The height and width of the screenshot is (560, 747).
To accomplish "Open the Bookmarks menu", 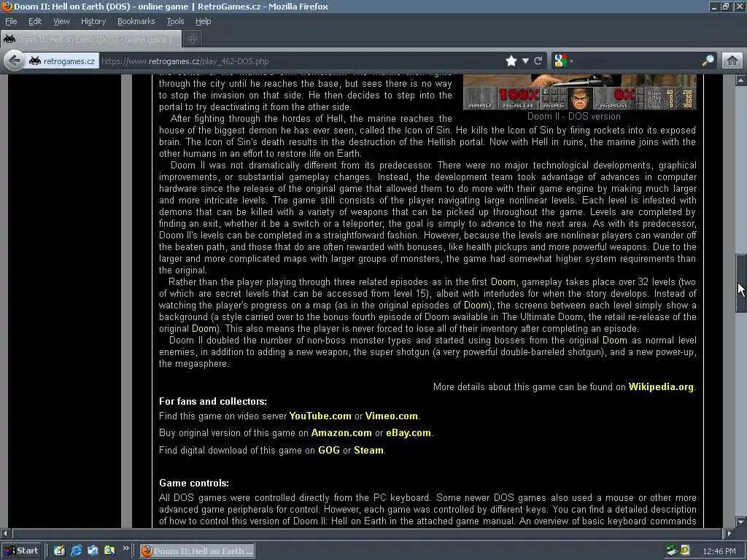I will coord(136,21).
